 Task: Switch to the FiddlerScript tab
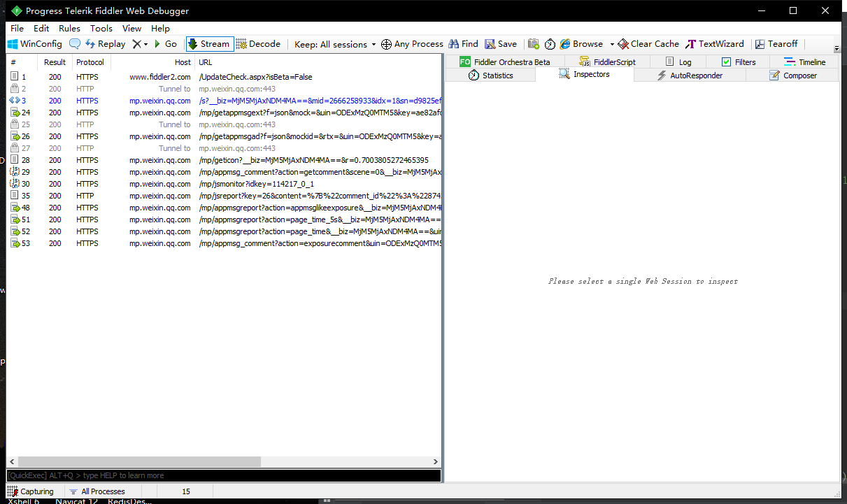point(607,62)
